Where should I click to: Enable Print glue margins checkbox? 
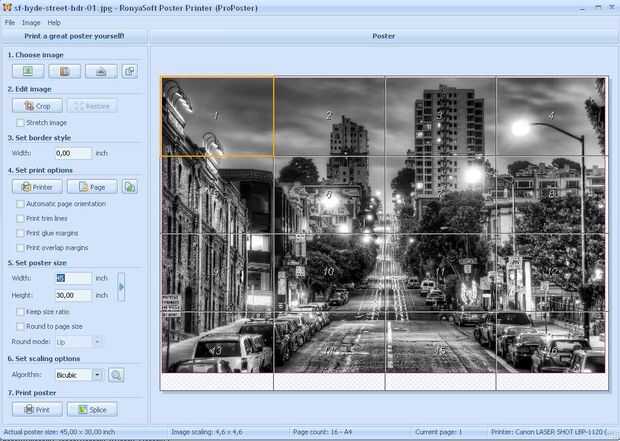pyautogui.click(x=20, y=233)
